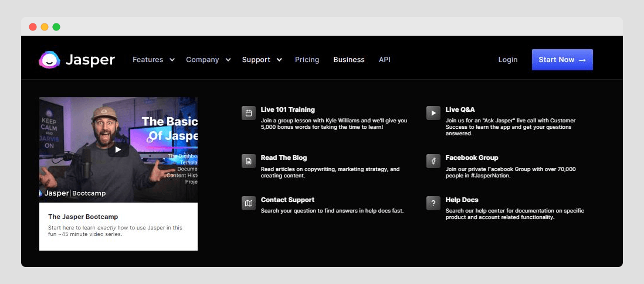Click the Help Docs question mark icon
This screenshot has height=284, width=644.
point(433,203)
